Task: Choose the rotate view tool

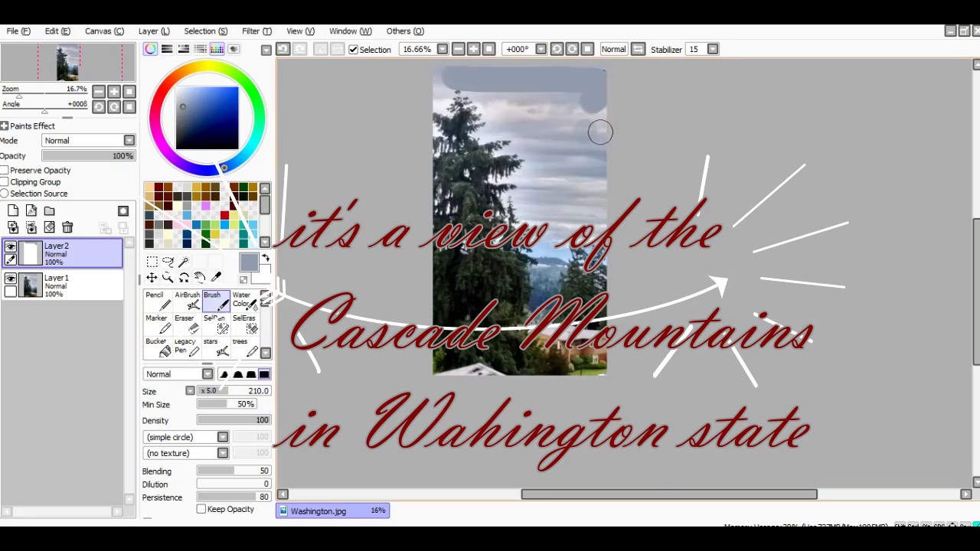Action: pyautogui.click(x=184, y=278)
